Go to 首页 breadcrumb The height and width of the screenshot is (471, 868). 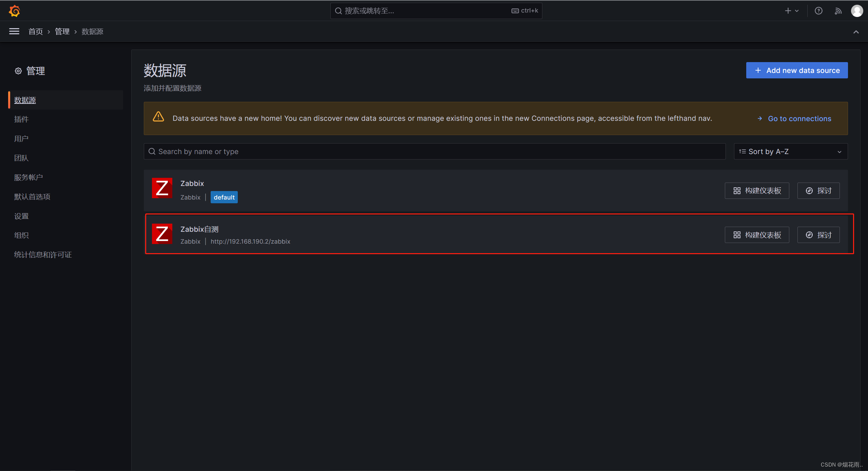tap(36, 32)
